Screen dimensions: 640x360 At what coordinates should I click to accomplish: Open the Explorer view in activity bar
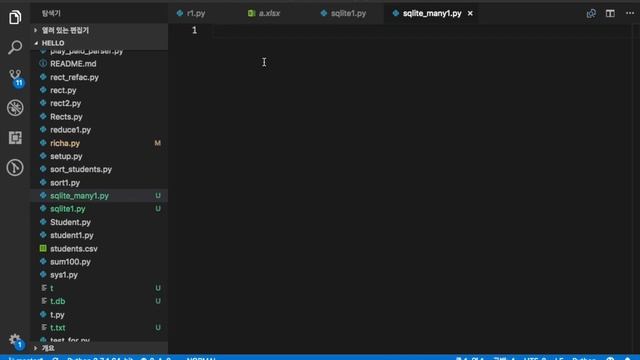tap(15, 17)
